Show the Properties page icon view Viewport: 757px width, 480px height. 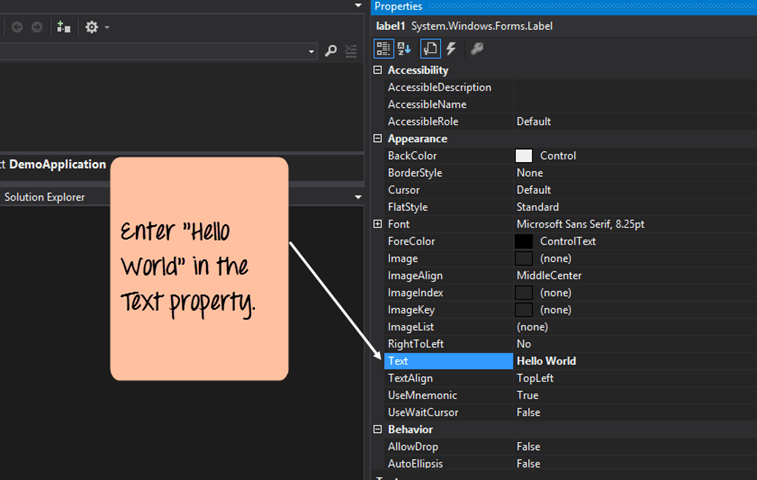pos(429,48)
